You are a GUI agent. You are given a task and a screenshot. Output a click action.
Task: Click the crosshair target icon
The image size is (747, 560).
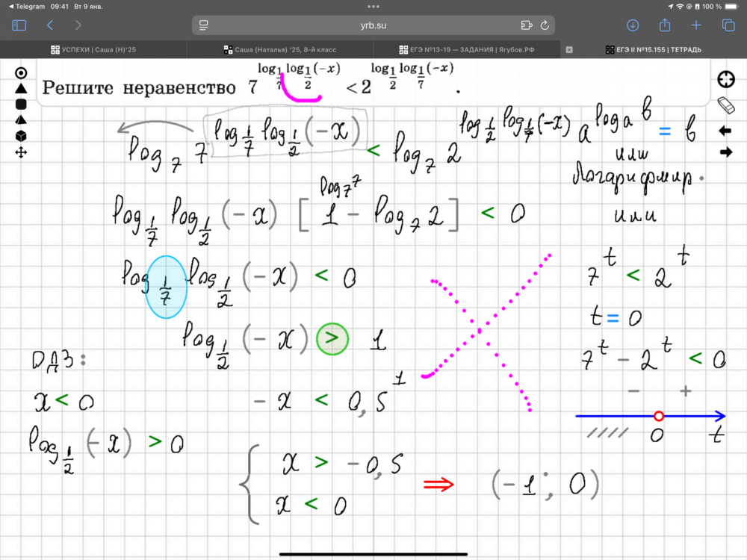(725, 79)
